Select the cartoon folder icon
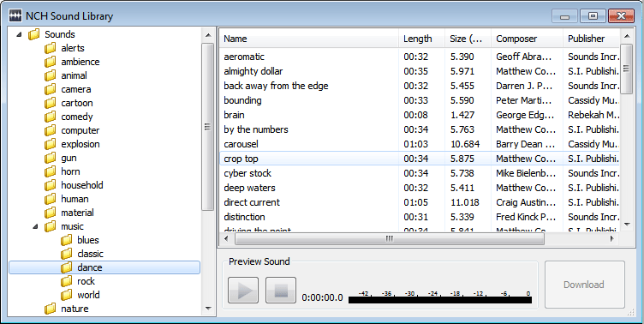644x324 pixels. pyautogui.click(x=51, y=103)
